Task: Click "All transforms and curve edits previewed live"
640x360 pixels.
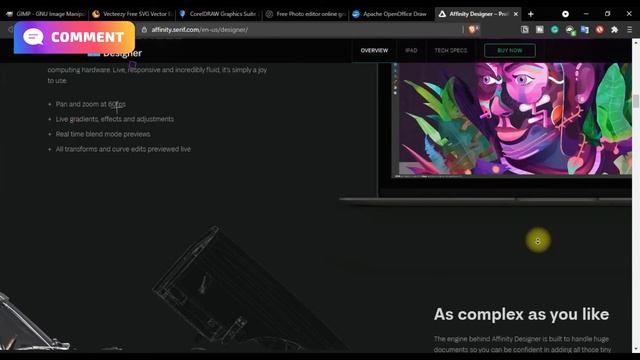Action: tap(123, 149)
